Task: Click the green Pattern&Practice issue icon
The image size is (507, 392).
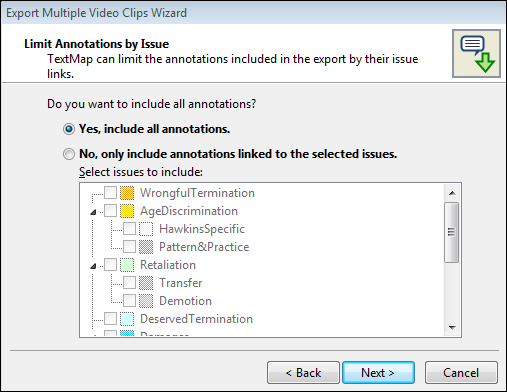Action: 146,247
